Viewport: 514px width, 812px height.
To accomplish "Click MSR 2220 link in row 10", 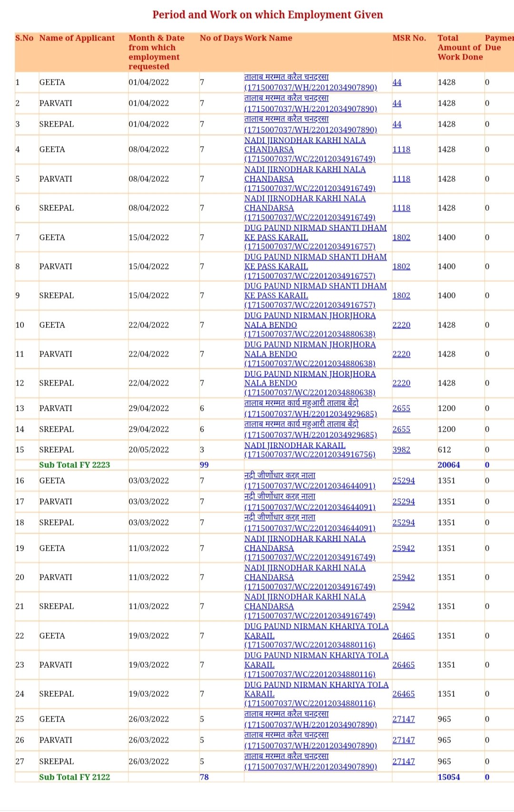I will pos(401,325).
